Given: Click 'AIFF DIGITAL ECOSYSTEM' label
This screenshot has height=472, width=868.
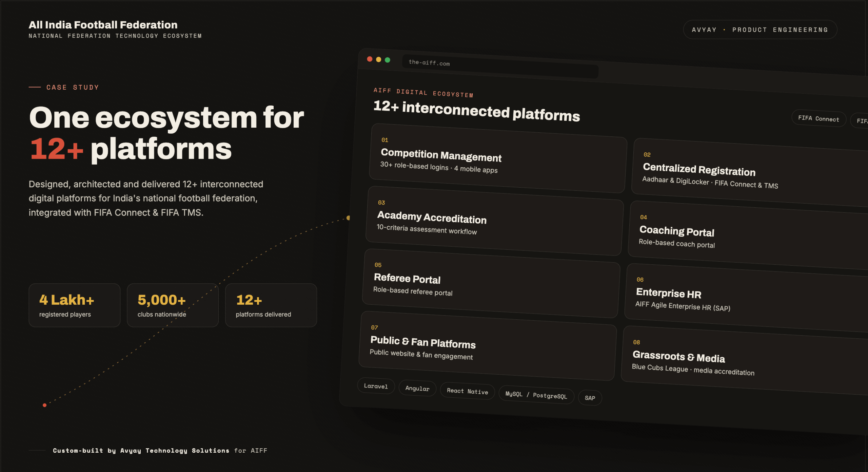Looking at the screenshot, I should tap(423, 92).
